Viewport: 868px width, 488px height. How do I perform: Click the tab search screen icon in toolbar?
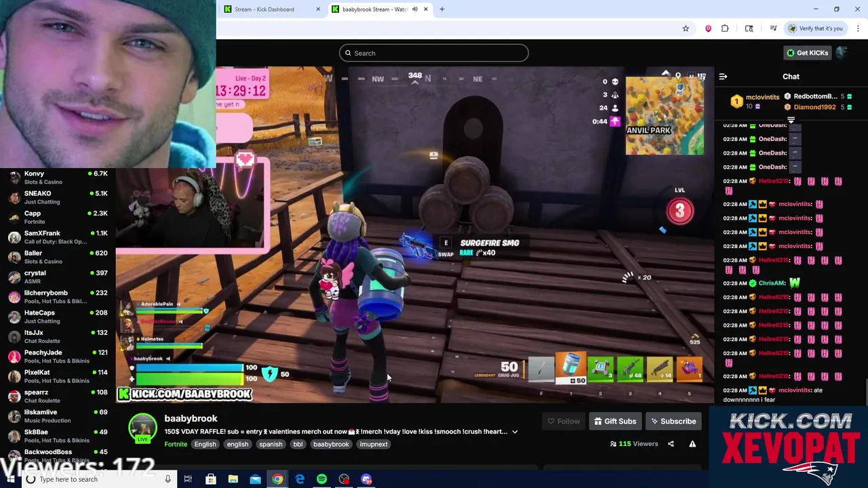[749, 28]
